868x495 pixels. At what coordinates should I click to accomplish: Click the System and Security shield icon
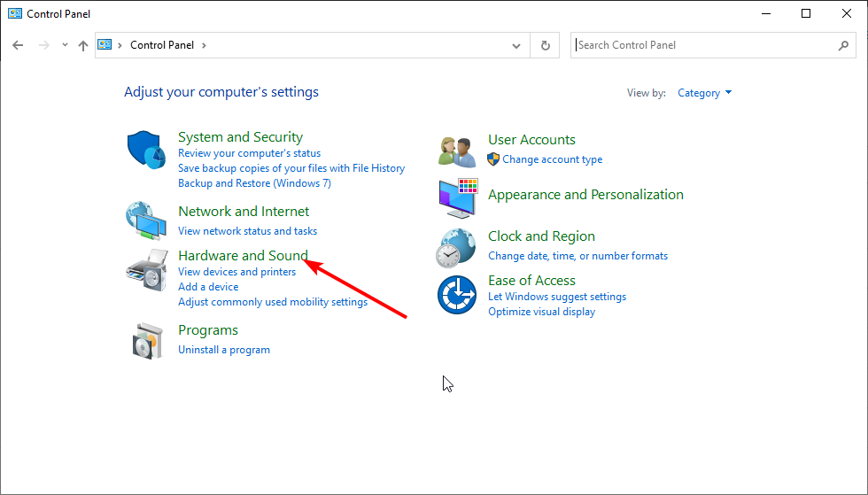(146, 151)
